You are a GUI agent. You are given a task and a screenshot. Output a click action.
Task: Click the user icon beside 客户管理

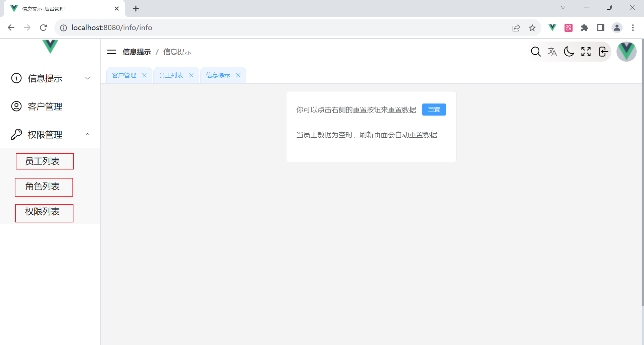(16, 106)
